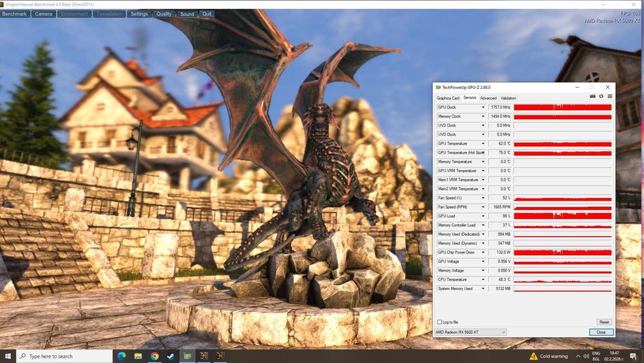
Task: Switch to the Graphics Card tab
Action: (x=448, y=98)
